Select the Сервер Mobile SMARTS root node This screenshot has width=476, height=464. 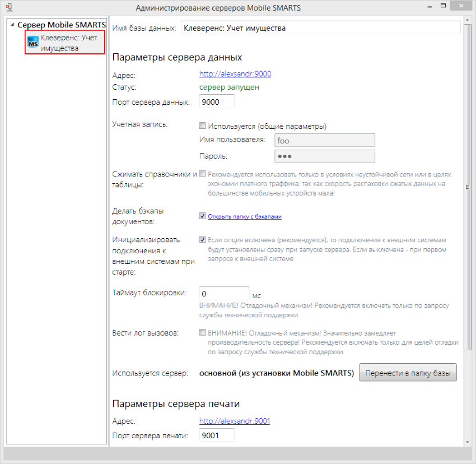click(62, 25)
